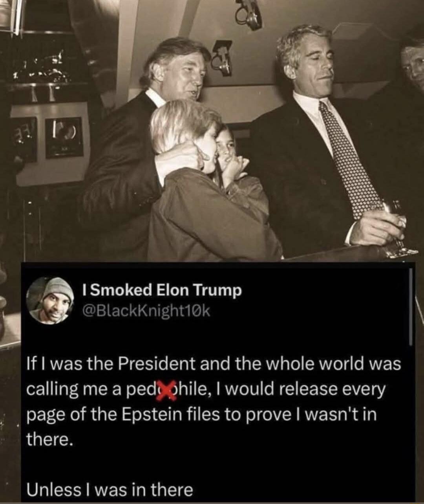The width and height of the screenshot is (424, 504).
Task: Click the tweet line starting 'If I was the President'
Action: [x=214, y=364]
